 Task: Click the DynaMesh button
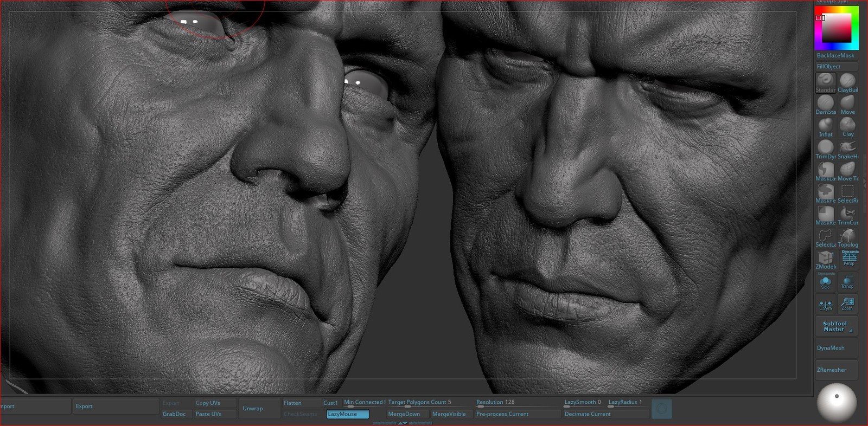click(835, 348)
